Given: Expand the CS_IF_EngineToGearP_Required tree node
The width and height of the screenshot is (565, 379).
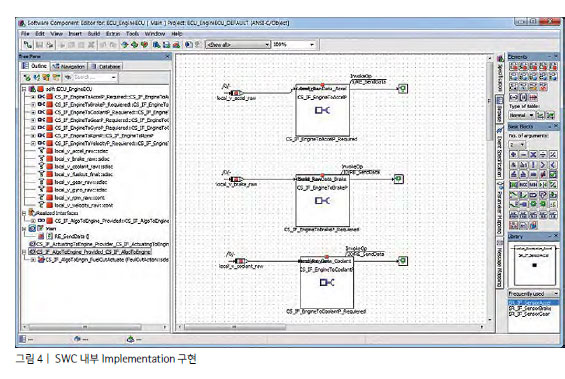Looking at the screenshot, I should point(33,120).
